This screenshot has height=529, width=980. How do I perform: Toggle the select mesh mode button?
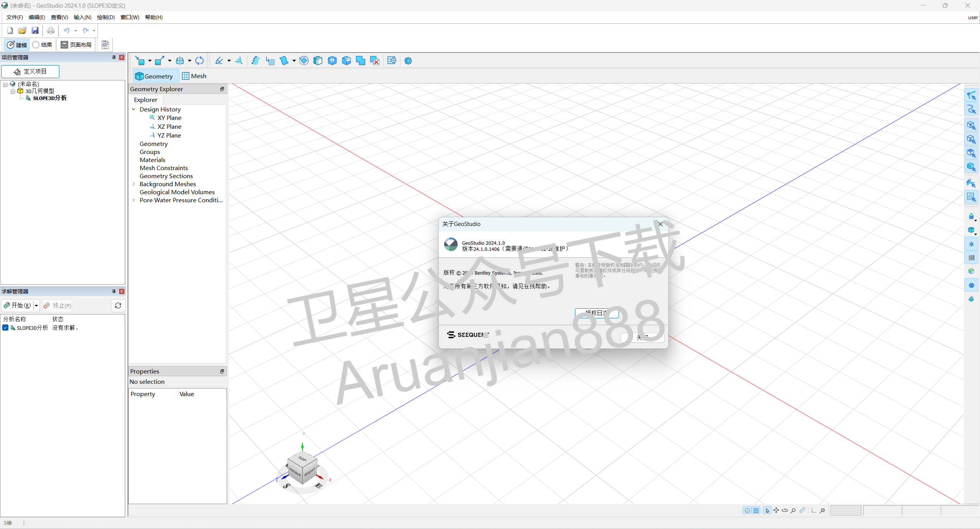pyautogui.click(x=971, y=197)
